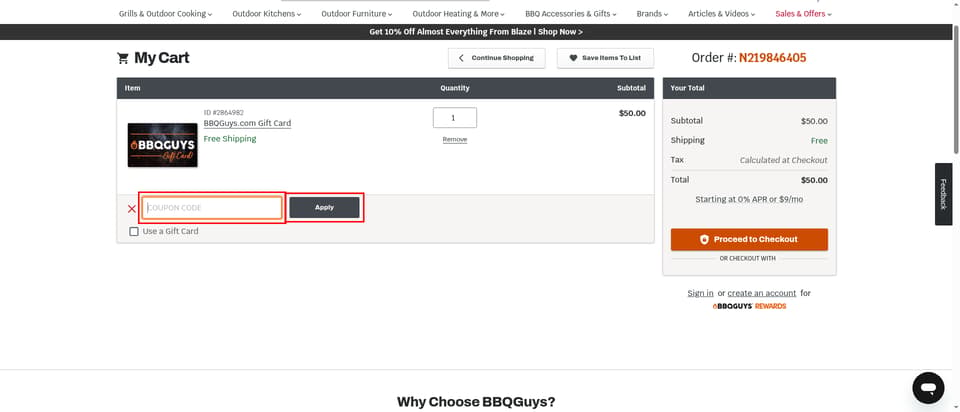Screen dimensions: 960x412
Task: Click item ID #2864982 text
Action: tap(223, 113)
